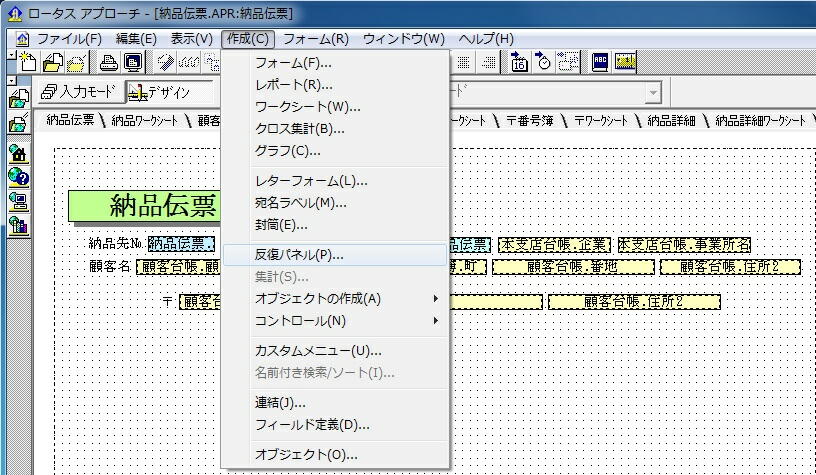Open the ヘルプ(H) menu
Image resolution: width=816 pixels, height=475 pixels.
pyautogui.click(x=486, y=39)
